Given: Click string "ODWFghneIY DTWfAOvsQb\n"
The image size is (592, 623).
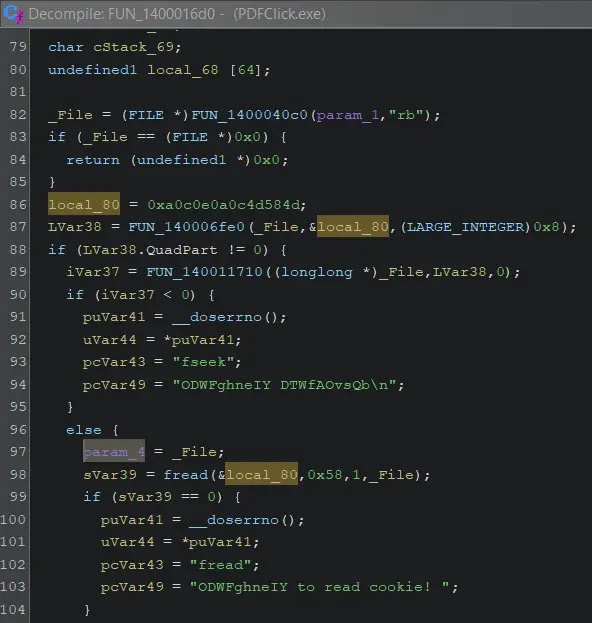Looking at the screenshot, I should (284, 385).
